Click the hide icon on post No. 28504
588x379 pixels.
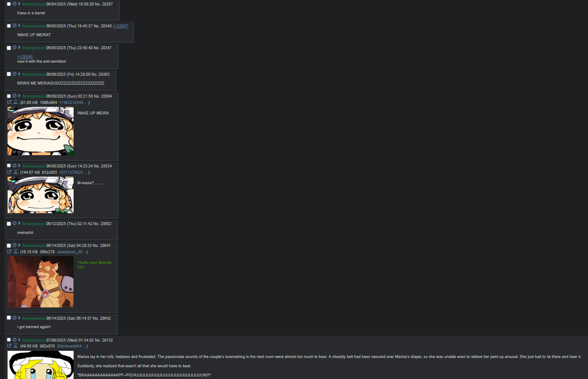click(14, 96)
